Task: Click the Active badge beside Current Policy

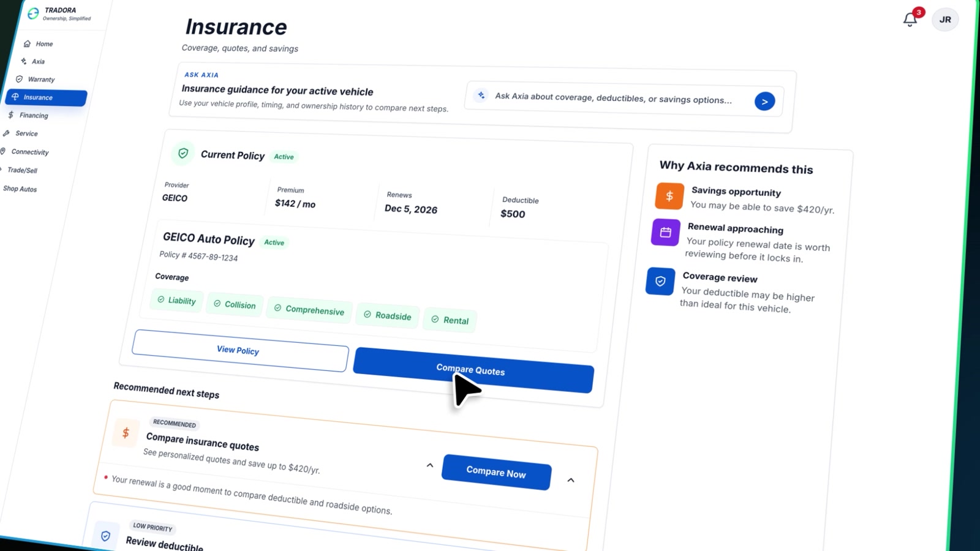Action: pos(284,157)
